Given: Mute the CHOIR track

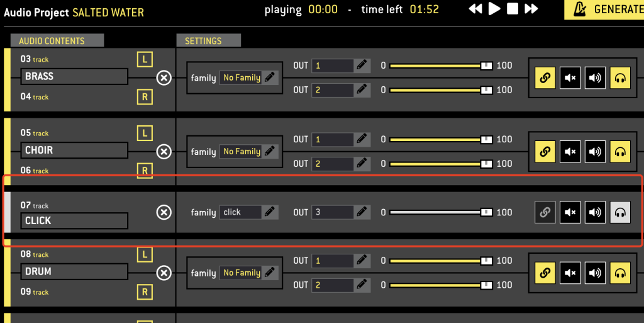Looking at the screenshot, I should [570, 152].
